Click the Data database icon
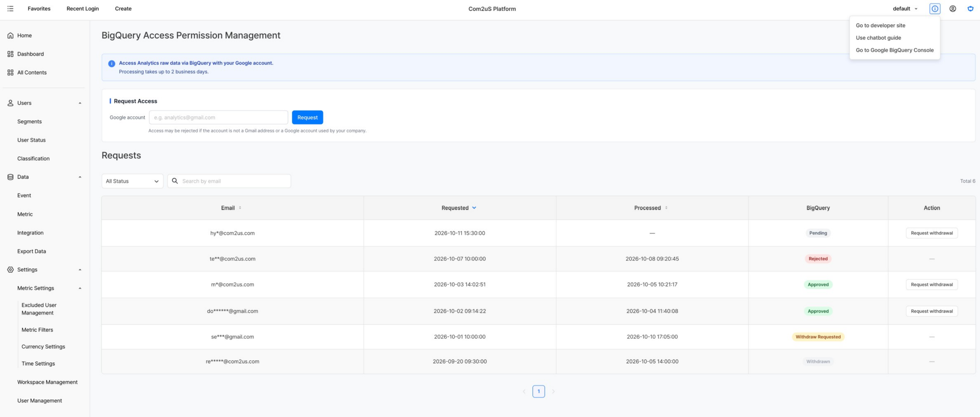This screenshot has height=417, width=980. tap(10, 177)
